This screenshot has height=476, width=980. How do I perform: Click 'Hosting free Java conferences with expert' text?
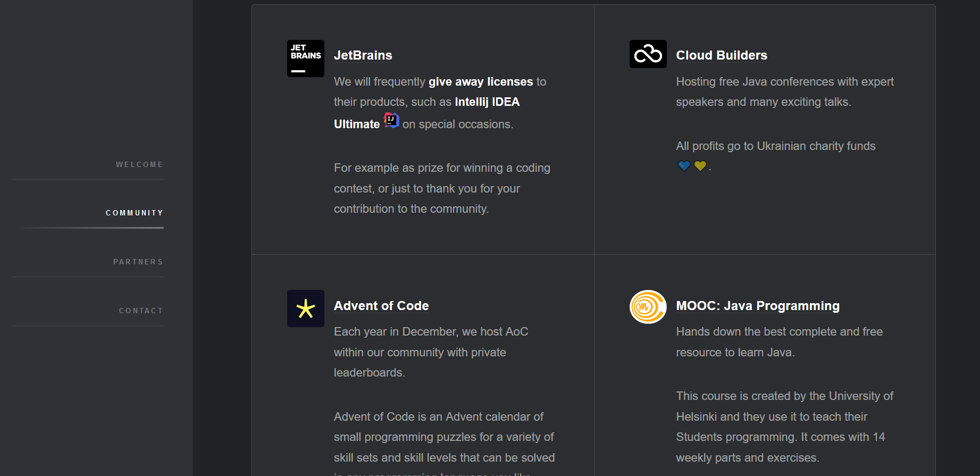pos(785,81)
